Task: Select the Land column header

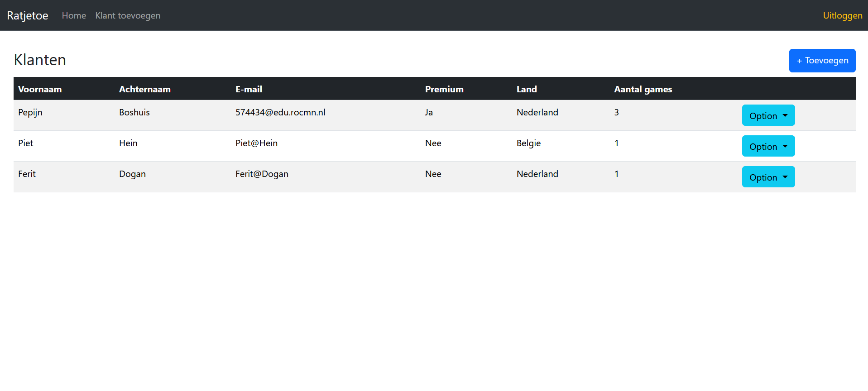Action: click(527, 89)
